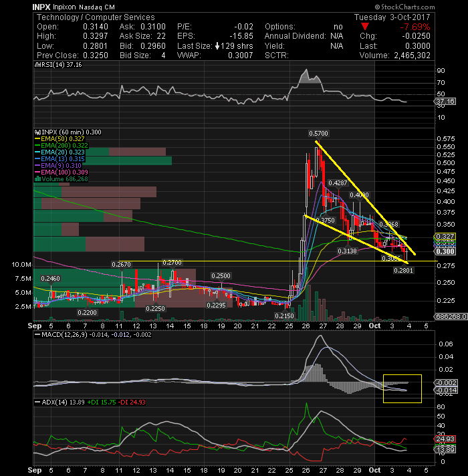Image resolution: width=468 pixels, height=476 pixels.
Task: Click the volume bars icon in the legend
Action: tap(38, 178)
